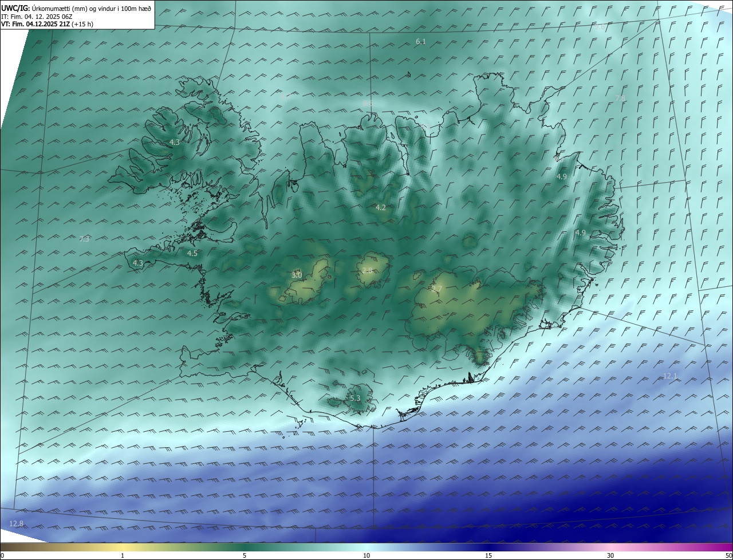Click the 7.3 value label over the western sea
The image size is (733, 560).
[84, 239]
